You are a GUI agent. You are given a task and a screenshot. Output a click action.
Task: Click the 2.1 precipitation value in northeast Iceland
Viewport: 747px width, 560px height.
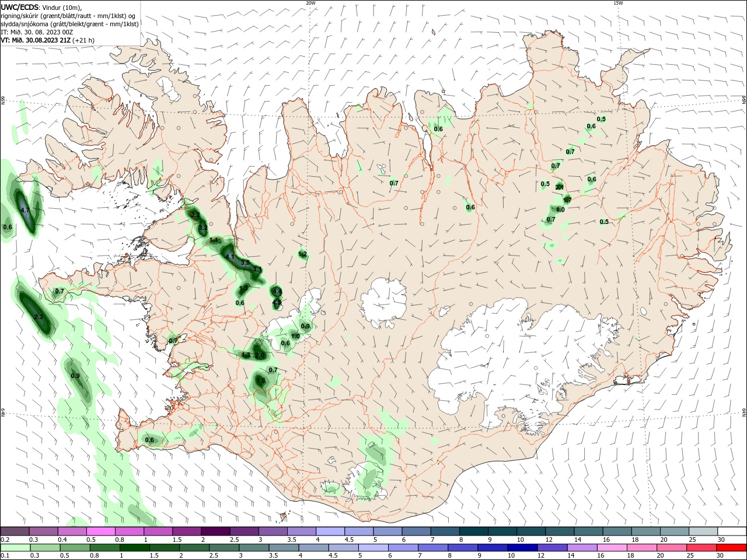coord(559,187)
